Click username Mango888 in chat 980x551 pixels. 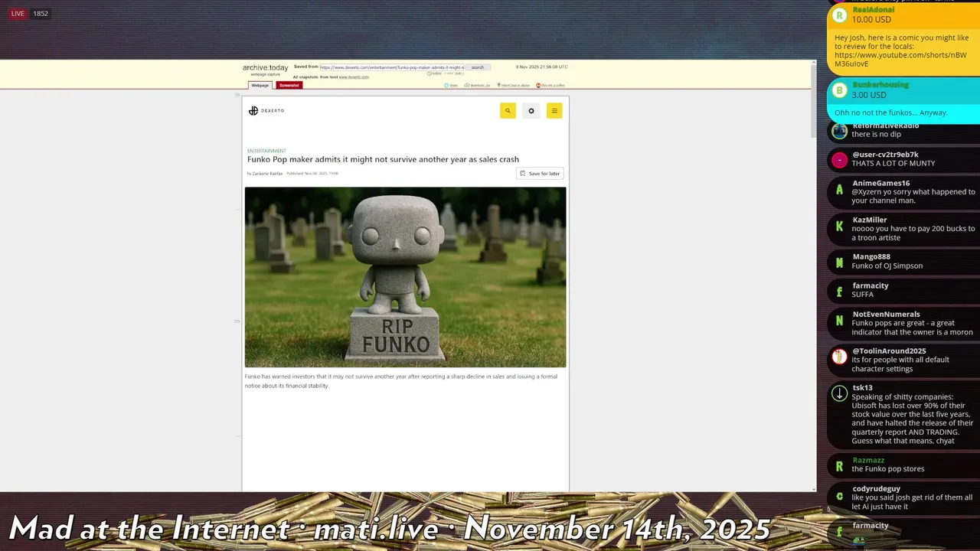[871, 257]
